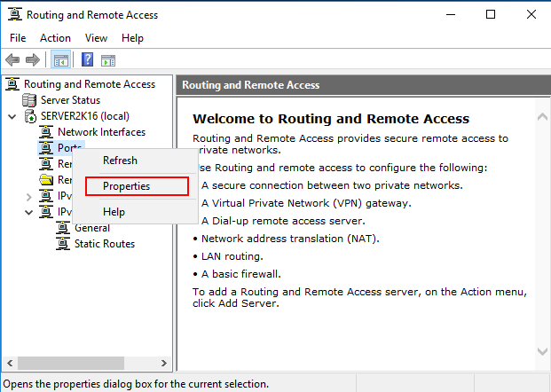Click the Forward arrow toolbar icon
This screenshot has width=551, height=392.
pyautogui.click(x=33, y=59)
